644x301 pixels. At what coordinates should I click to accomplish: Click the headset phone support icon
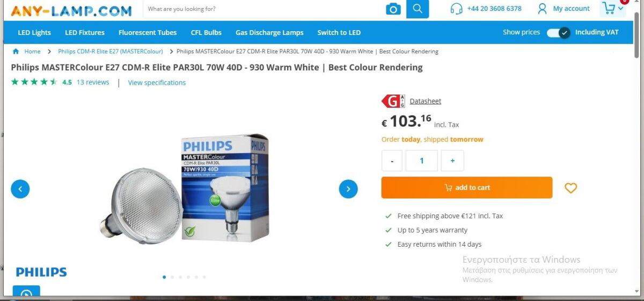click(457, 9)
